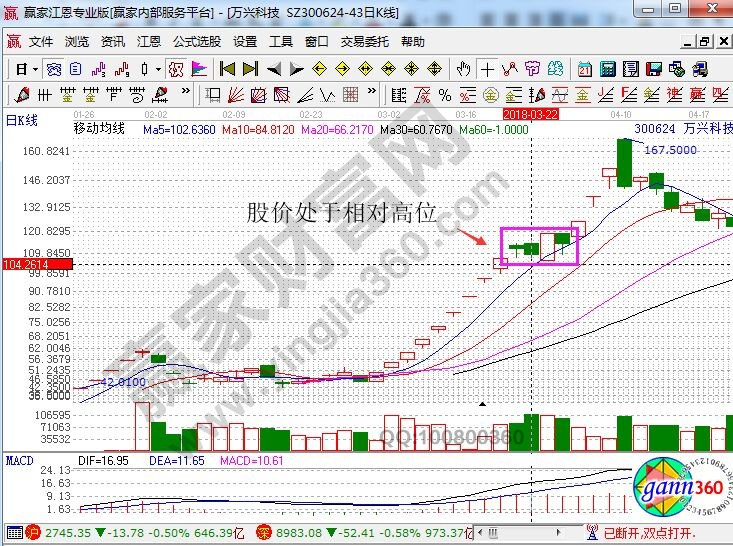
Task: Select the crosshair cursor tool
Action: (x=487, y=69)
